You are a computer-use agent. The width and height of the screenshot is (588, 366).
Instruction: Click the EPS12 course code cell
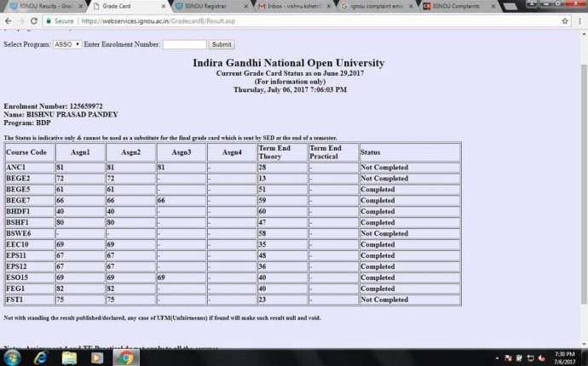30,266
